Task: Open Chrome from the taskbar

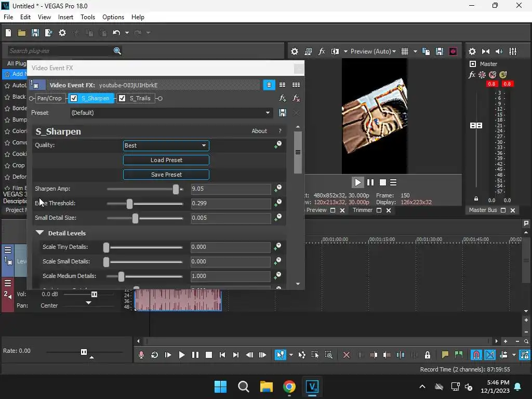Action: (289, 387)
